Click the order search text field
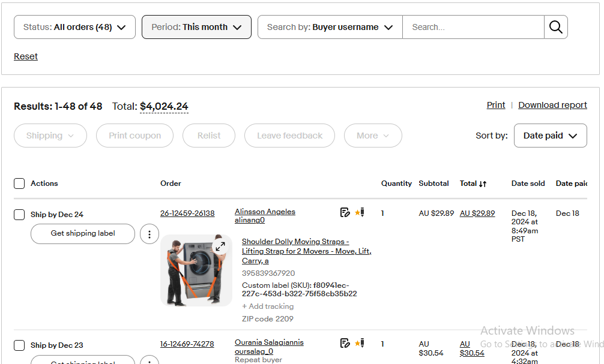Image resolution: width=604 pixels, height=364 pixels. [473, 27]
